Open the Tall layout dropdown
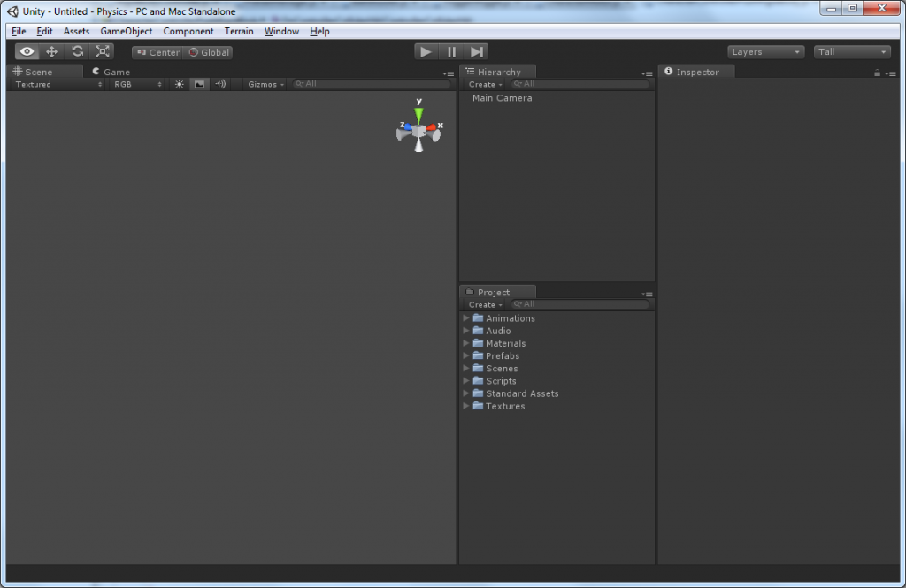This screenshot has height=588, width=906. [x=852, y=52]
